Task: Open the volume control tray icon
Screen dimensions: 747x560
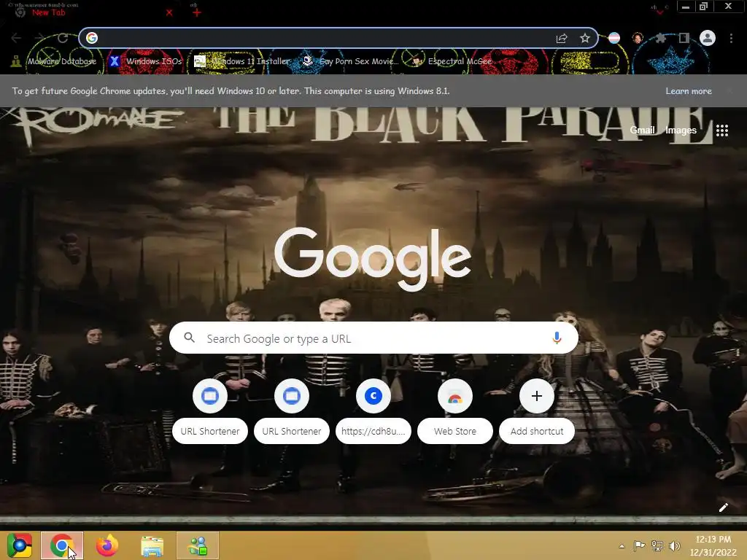Action: [x=675, y=546]
